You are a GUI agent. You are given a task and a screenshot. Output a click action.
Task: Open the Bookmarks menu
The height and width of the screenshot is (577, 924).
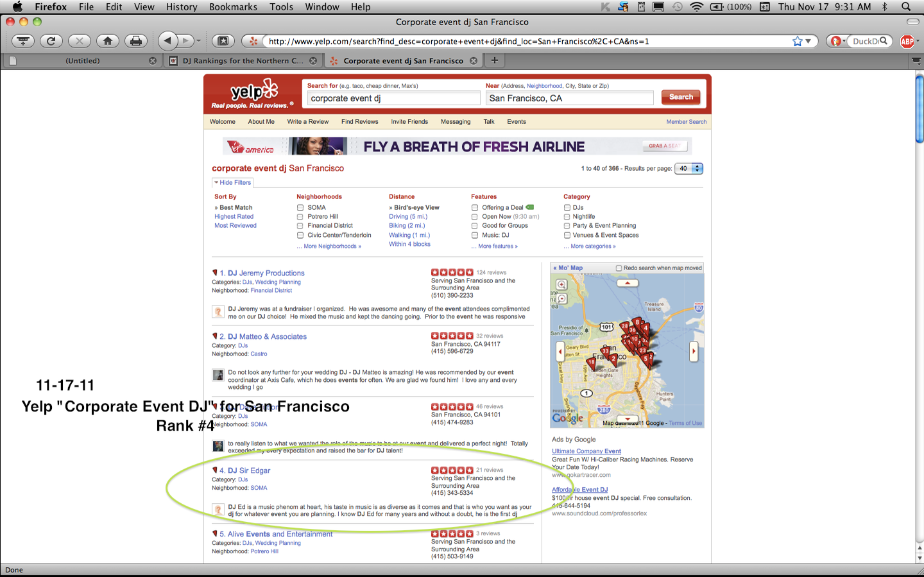[233, 6]
